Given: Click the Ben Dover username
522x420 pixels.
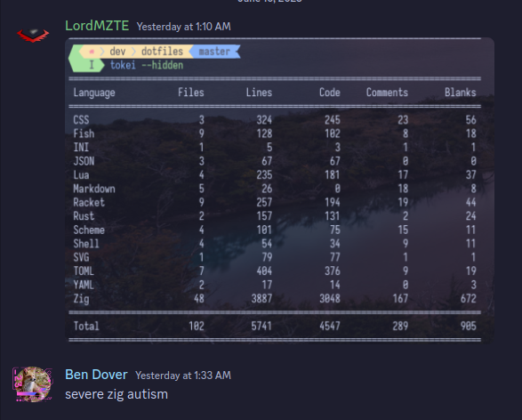Looking at the screenshot, I should click(x=96, y=375).
